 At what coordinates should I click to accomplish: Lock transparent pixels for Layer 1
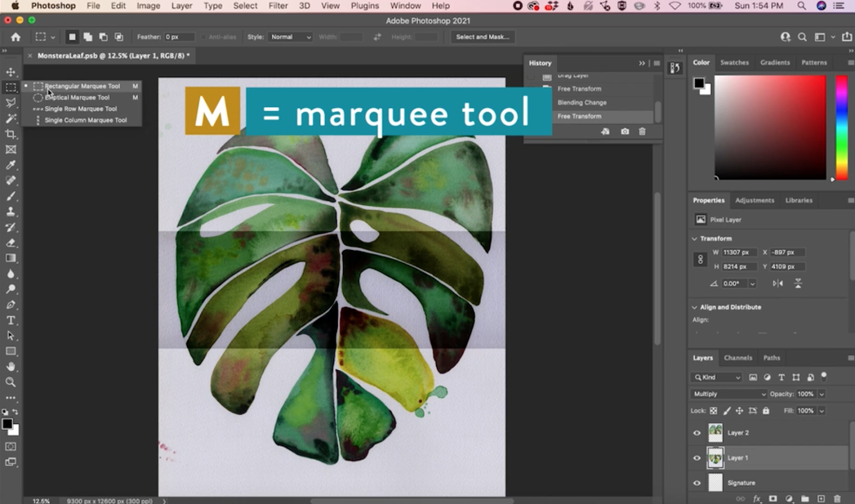click(x=714, y=411)
